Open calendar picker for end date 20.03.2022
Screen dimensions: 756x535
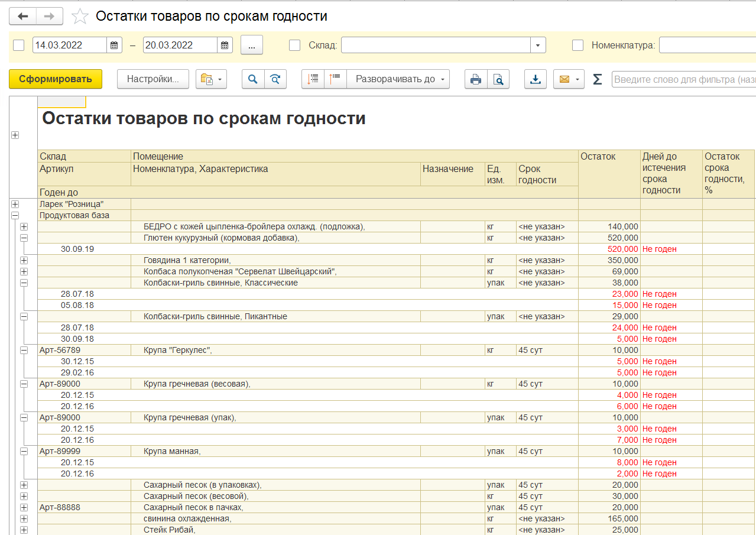[225, 46]
